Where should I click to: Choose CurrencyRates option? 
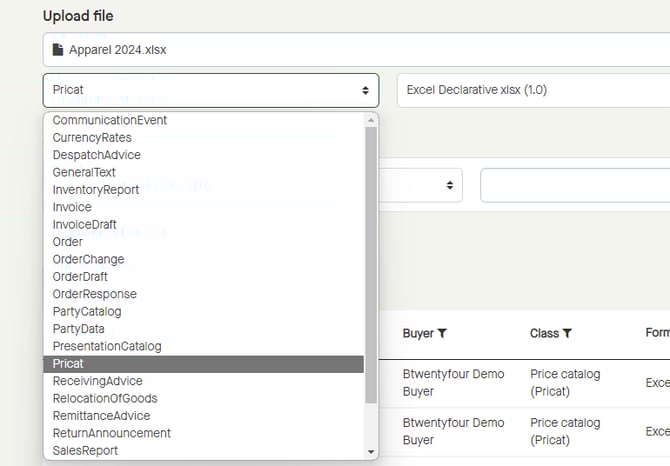[x=92, y=138]
